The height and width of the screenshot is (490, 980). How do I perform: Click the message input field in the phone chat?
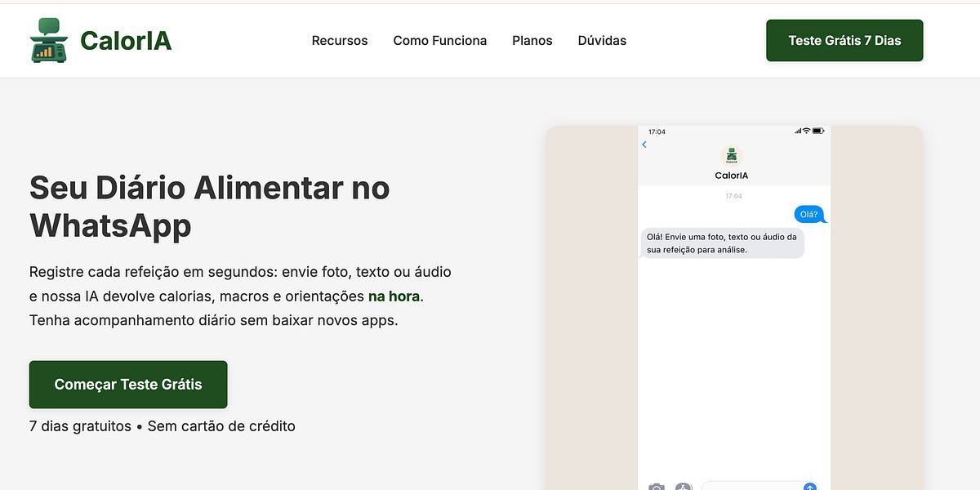click(759, 487)
